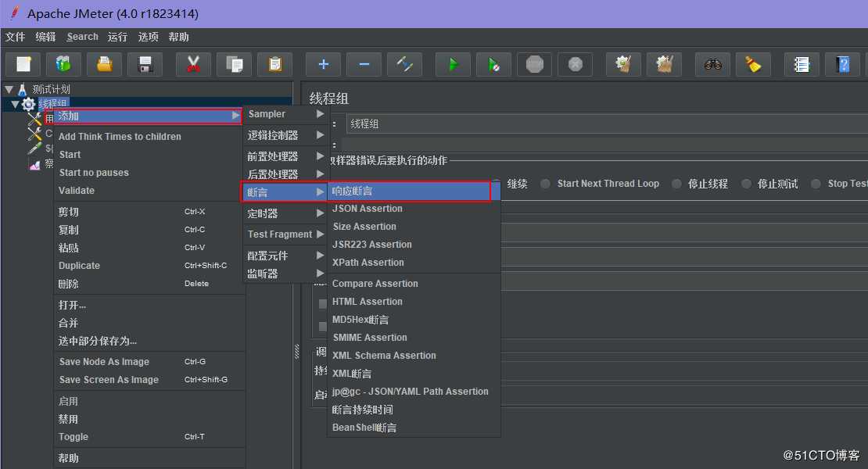Collapse the 测试计划 tree node
868x469 pixels.
click(9, 89)
